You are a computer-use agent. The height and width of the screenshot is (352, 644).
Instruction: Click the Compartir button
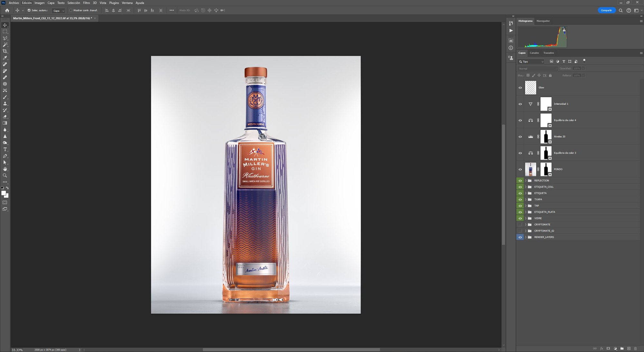pyautogui.click(x=606, y=10)
